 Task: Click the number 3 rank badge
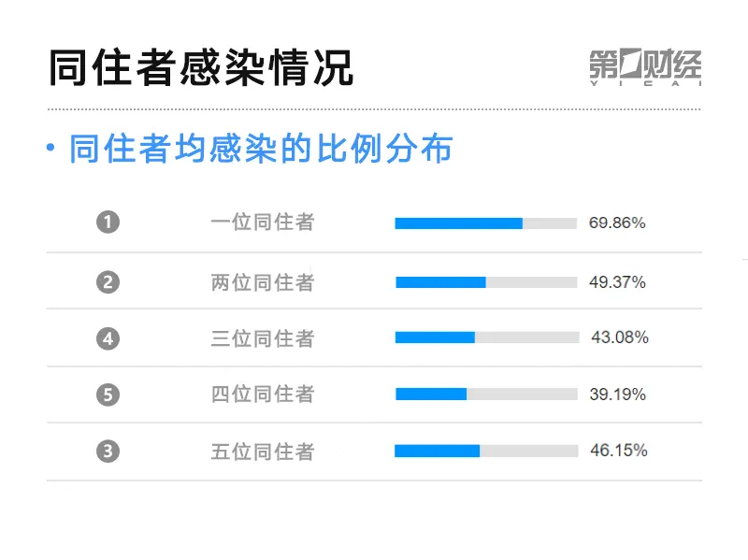tap(108, 452)
